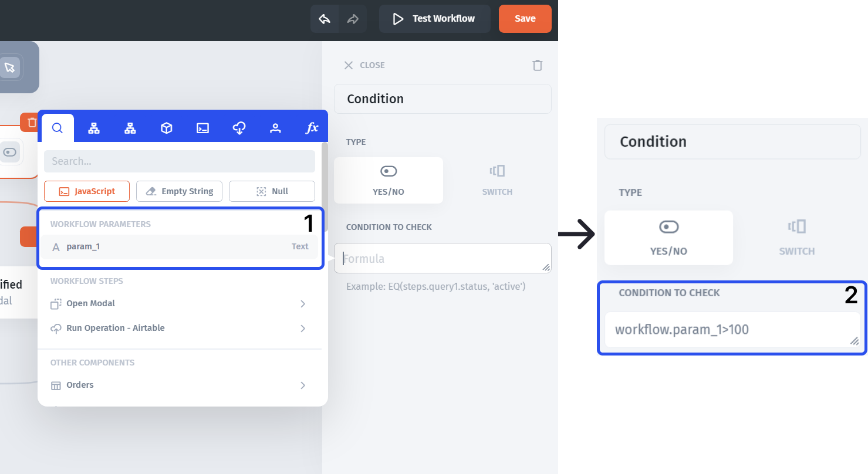Open the fx functions tab in picker
868x474 pixels.
coord(312,128)
